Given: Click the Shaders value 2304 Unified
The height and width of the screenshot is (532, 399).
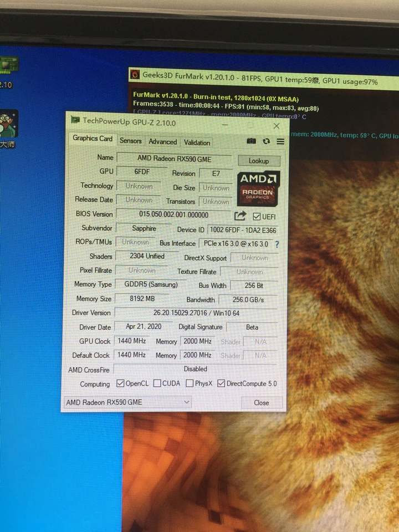Looking at the screenshot, I should [x=147, y=256].
